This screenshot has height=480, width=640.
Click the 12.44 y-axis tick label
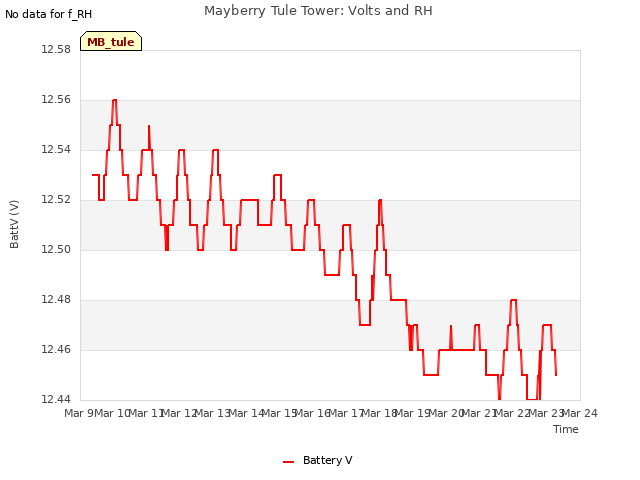(x=56, y=399)
